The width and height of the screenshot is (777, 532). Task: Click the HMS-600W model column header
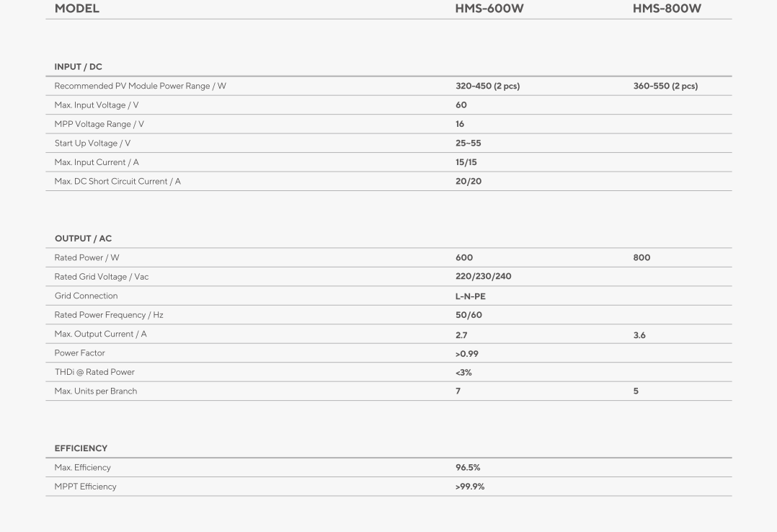[489, 9]
